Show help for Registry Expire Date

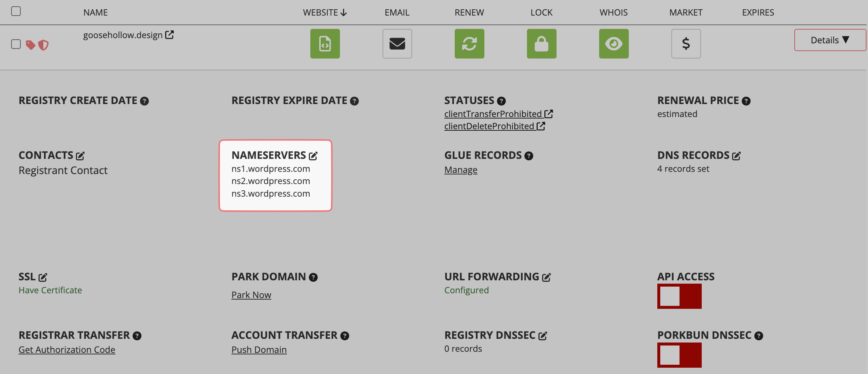(354, 101)
